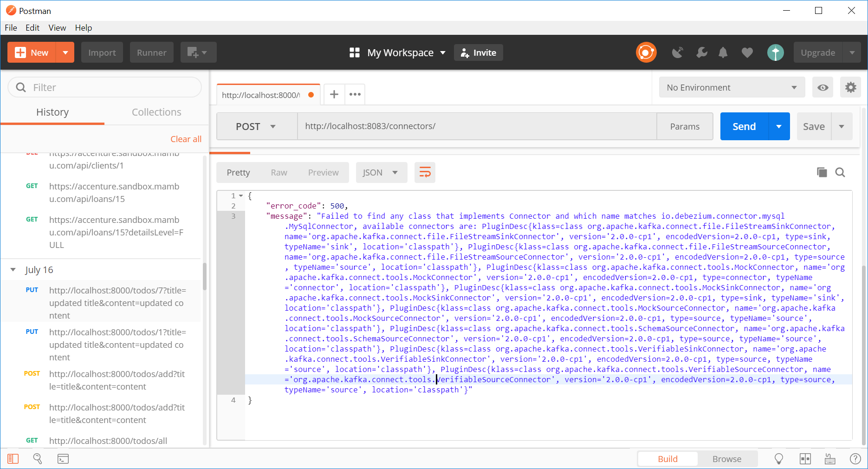
Task: Click the history Filter input field
Action: tap(105, 87)
